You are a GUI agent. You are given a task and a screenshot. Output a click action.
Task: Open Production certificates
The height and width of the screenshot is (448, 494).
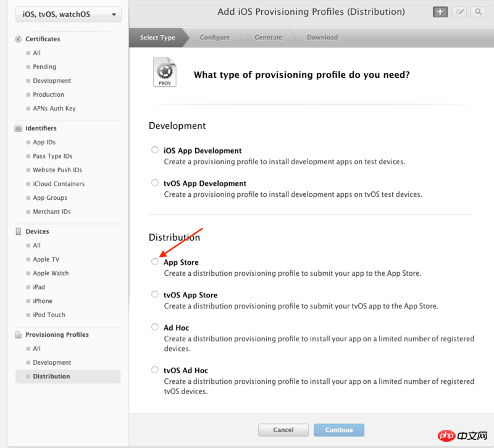coord(49,94)
